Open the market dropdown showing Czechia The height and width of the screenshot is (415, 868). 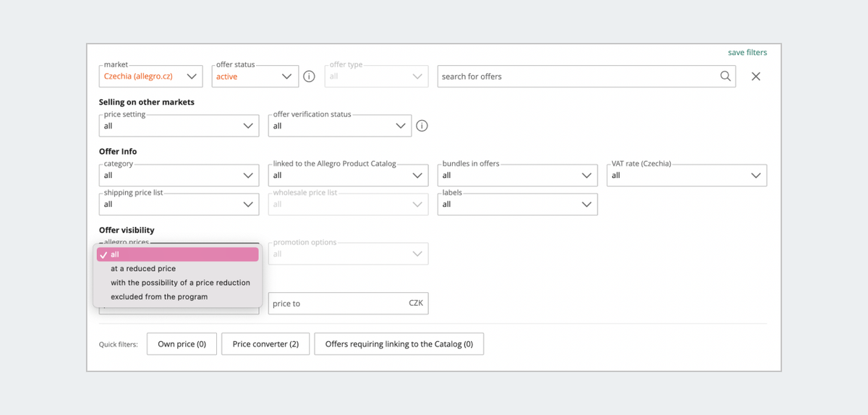click(150, 77)
